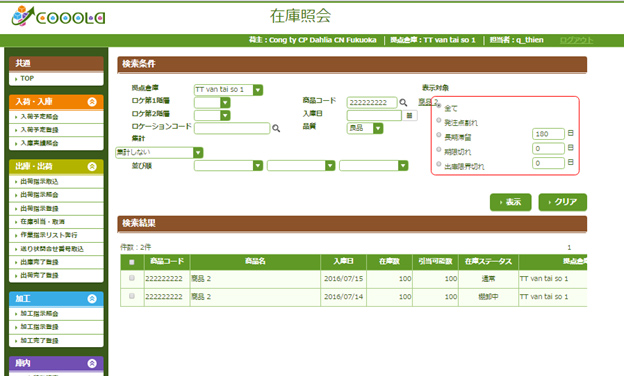
Task: Expand the 集計しない dropdown
Action: click(159, 152)
